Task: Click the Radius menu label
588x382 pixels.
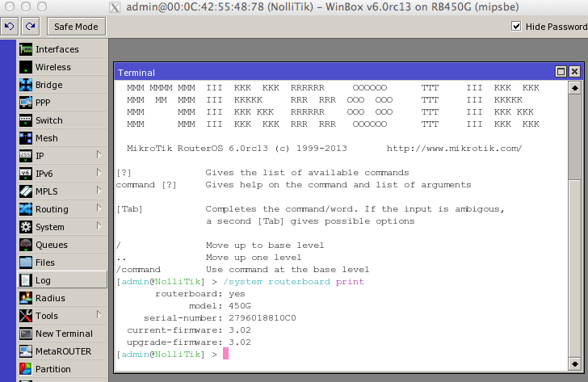Action: (x=50, y=298)
